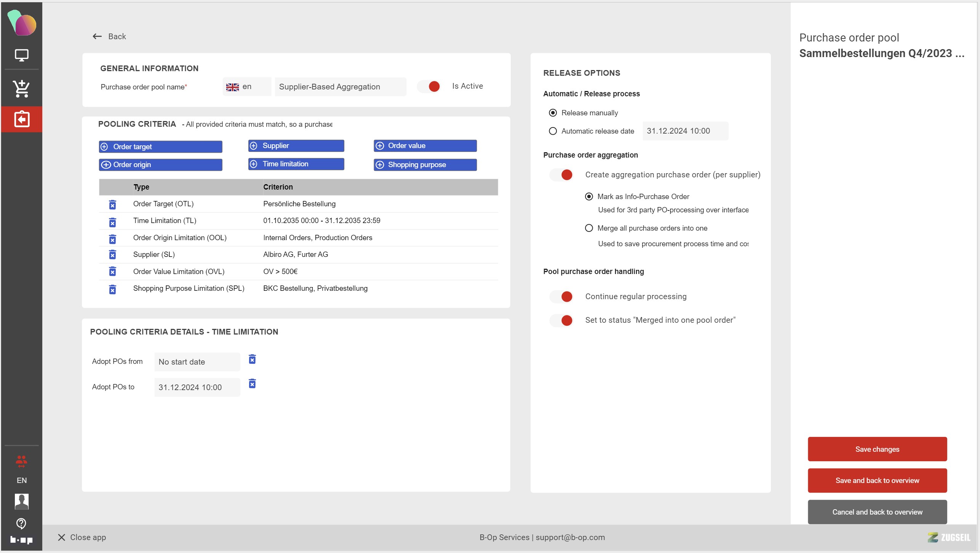Toggle the Is Active switch
The width and height of the screenshot is (980, 553).
point(429,86)
